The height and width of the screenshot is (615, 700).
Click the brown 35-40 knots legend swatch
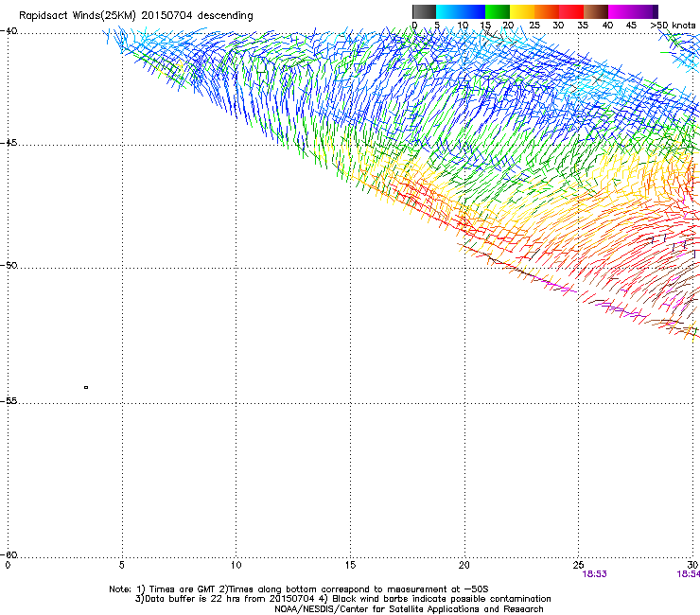coord(596,11)
